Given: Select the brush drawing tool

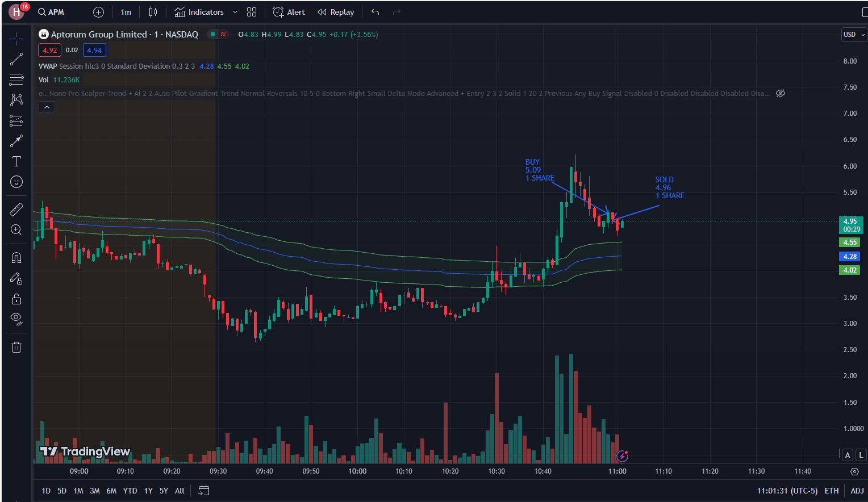Looking at the screenshot, I should 16,141.
